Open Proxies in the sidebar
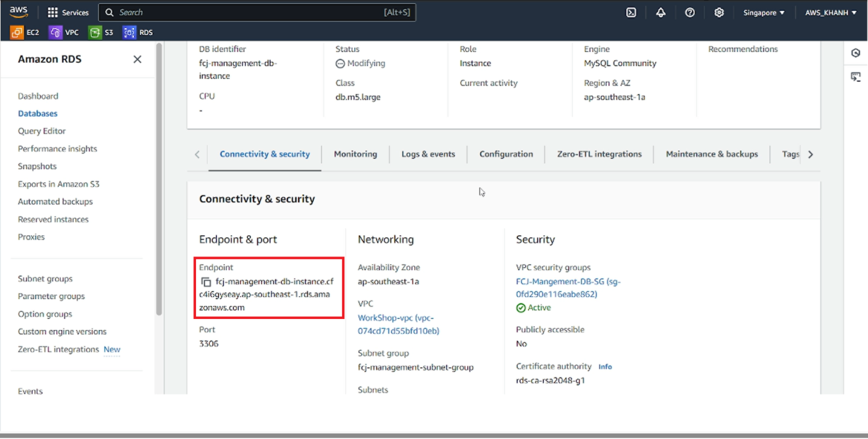Screen dimensions: 868x439 coord(31,237)
